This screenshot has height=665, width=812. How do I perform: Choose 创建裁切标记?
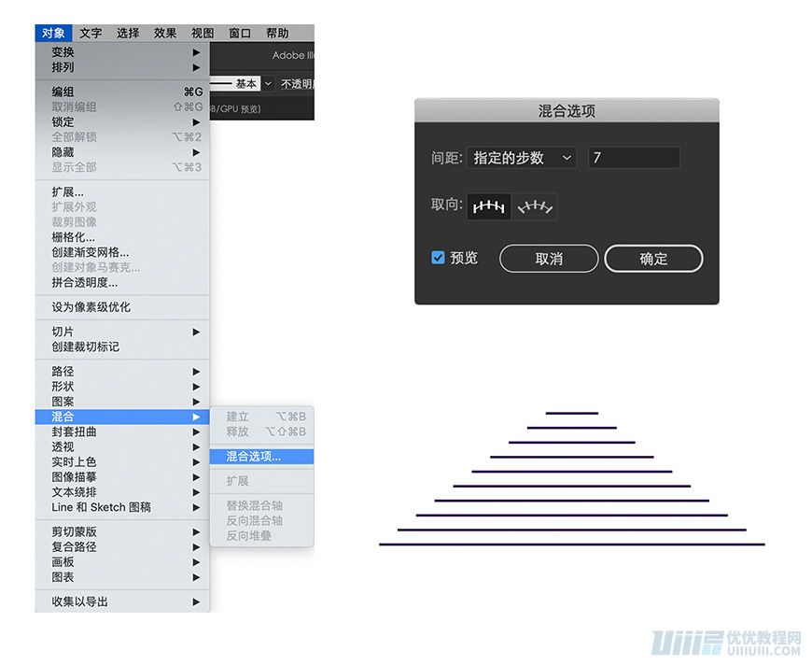click(122, 347)
